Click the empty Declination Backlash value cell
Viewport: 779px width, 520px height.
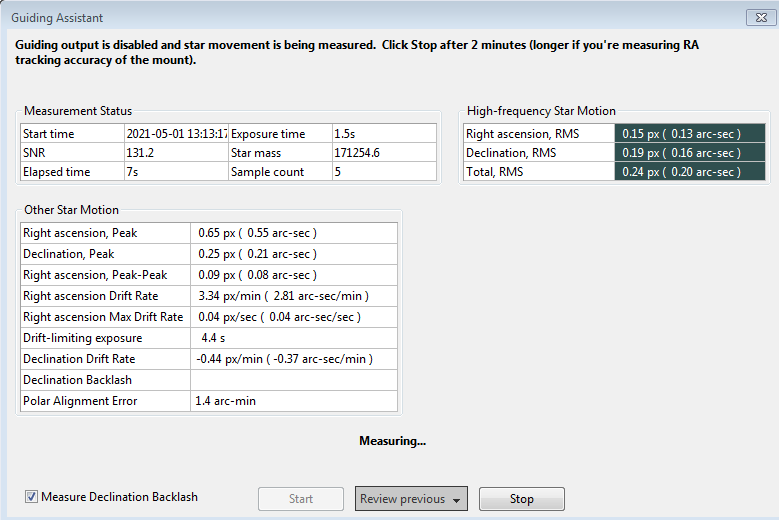point(294,380)
